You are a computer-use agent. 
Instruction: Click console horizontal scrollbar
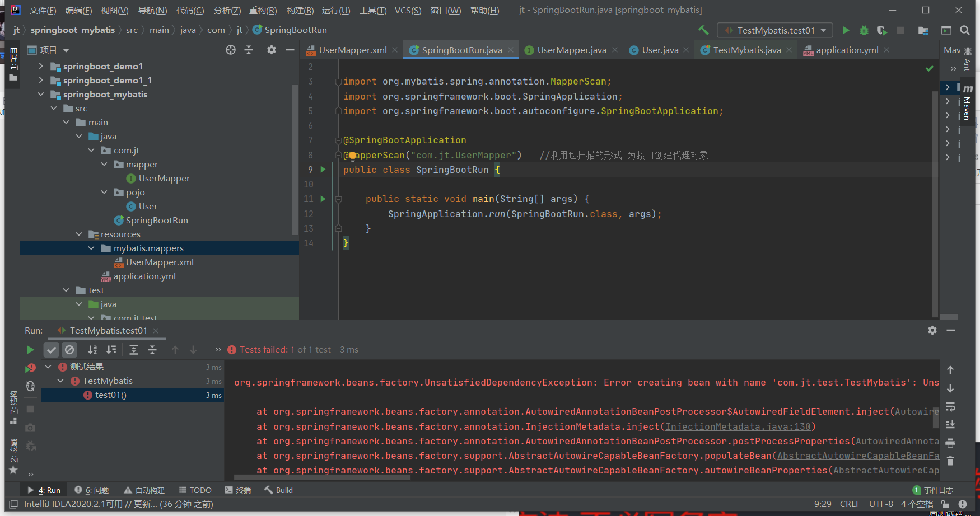click(x=322, y=477)
